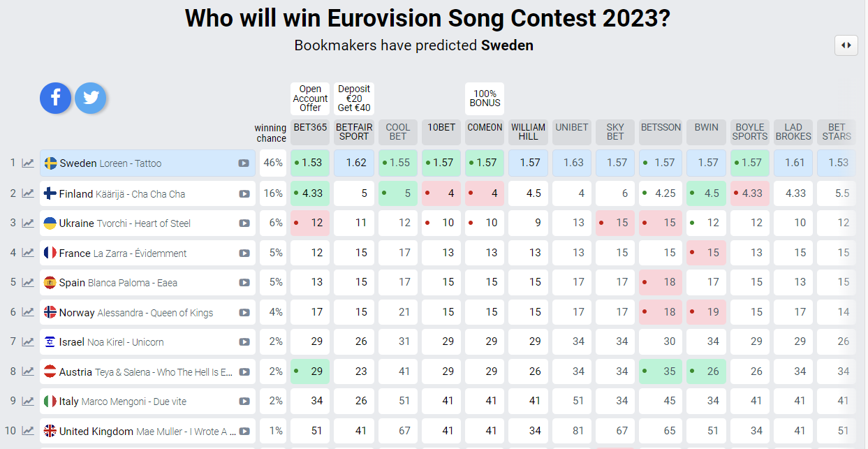Play Israel's Unicorn video clip

pyautogui.click(x=244, y=342)
